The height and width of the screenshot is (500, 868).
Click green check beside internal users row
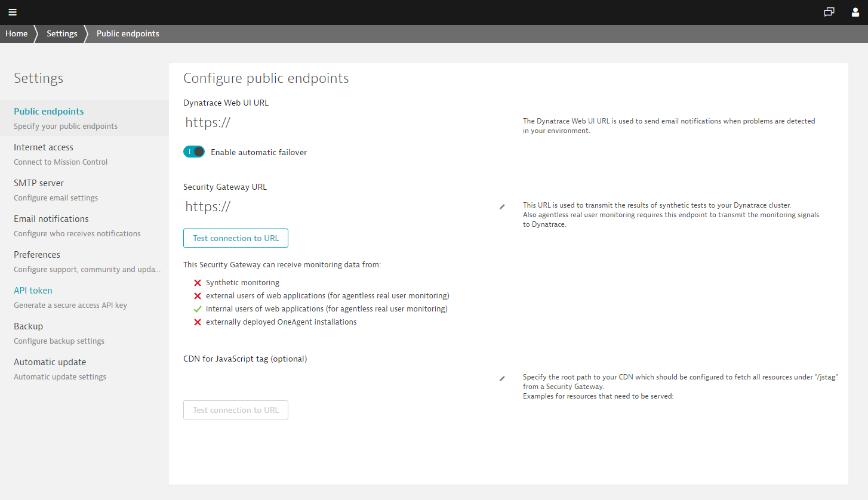point(198,309)
